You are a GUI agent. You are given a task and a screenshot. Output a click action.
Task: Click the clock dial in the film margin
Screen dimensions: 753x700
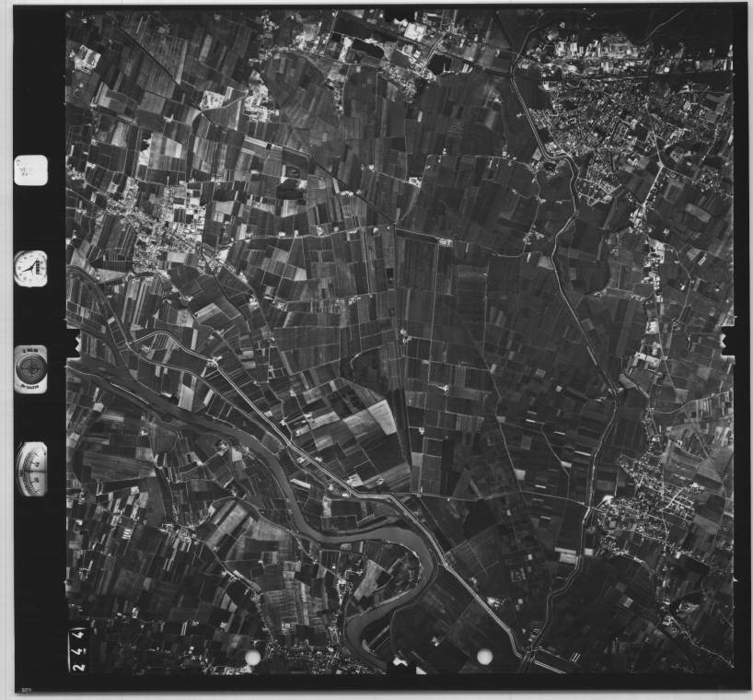[31, 269]
